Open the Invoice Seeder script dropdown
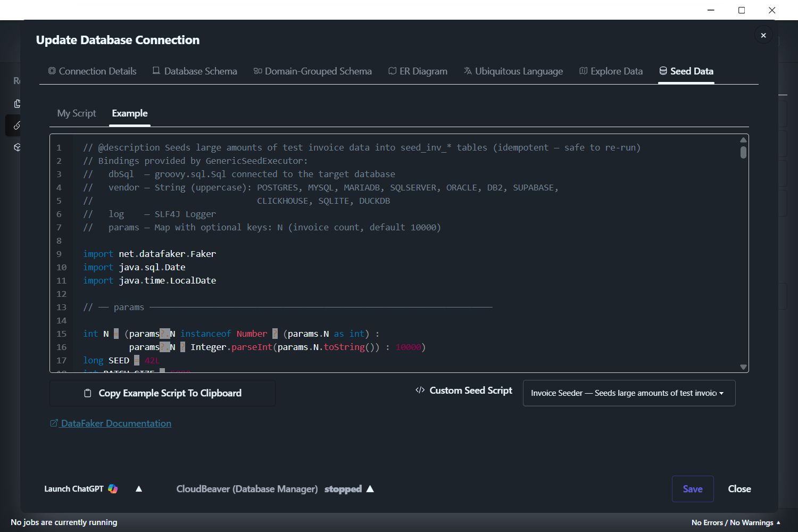798x532 pixels. [x=629, y=393]
